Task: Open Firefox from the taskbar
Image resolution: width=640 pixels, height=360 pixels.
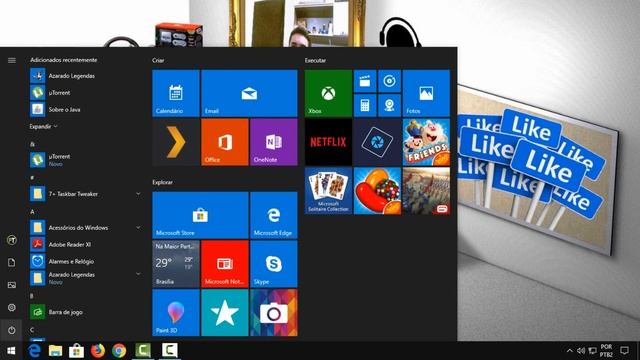Action: click(98, 351)
